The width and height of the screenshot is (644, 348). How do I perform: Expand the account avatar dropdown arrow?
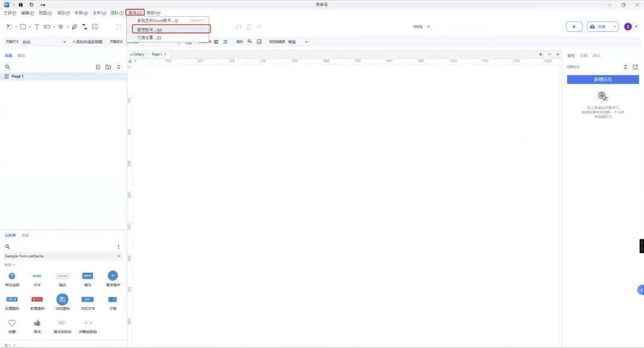[636, 27]
